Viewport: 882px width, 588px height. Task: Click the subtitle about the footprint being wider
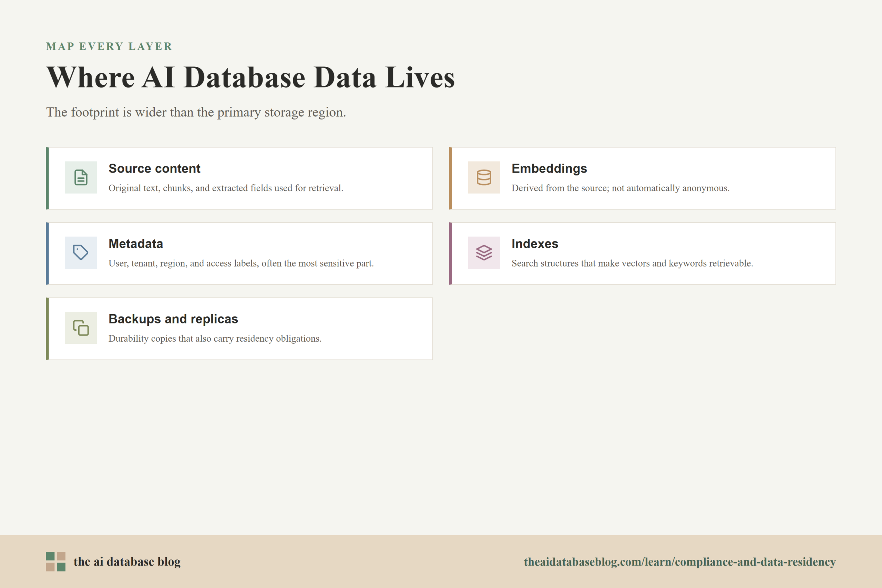[x=196, y=112]
